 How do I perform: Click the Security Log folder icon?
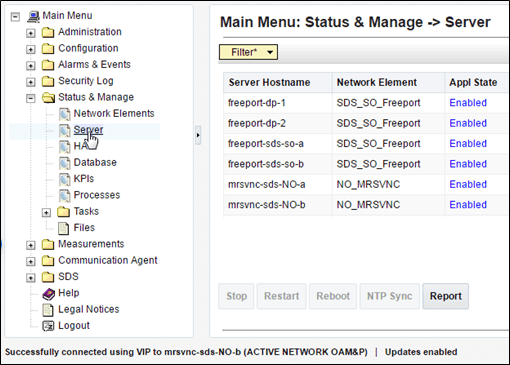tap(48, 81)
